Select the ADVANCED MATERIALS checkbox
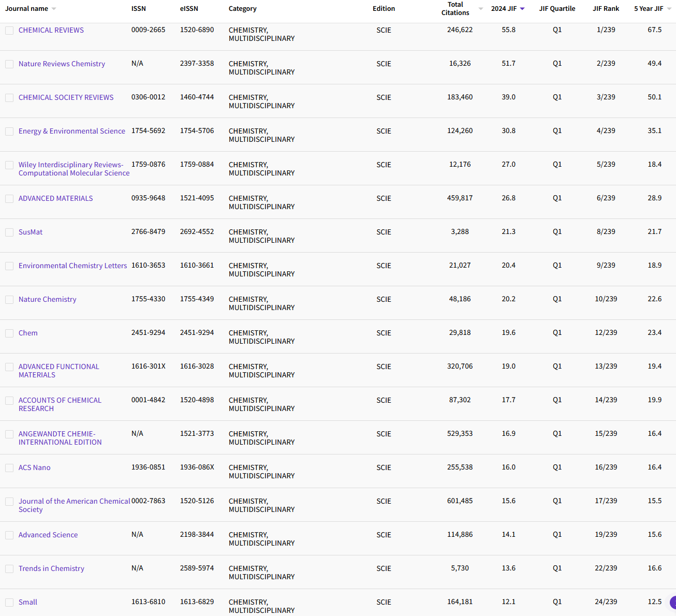 pyautogui.click(x=9, y=198)
